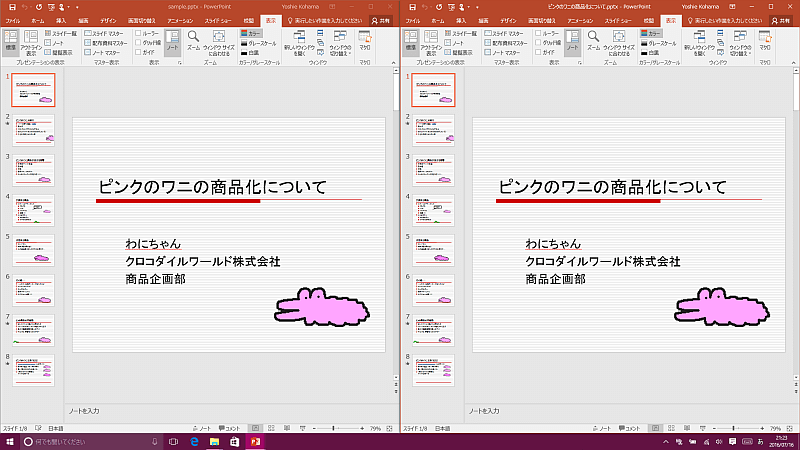Open アニメーション tab in right window

point(580,21)
